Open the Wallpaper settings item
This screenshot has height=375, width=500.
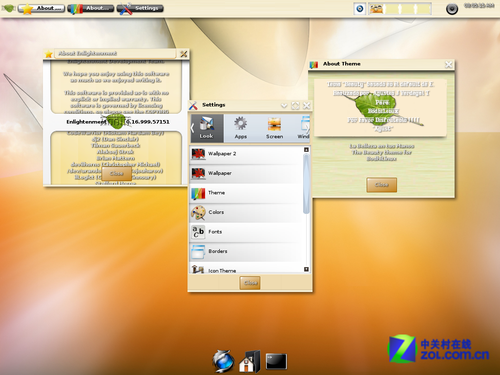(x=246, y=173)
